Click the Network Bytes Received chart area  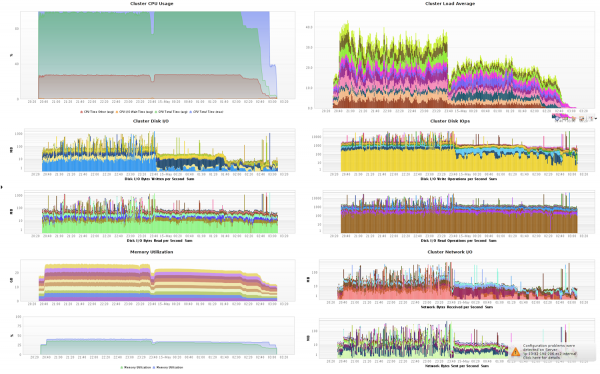457,279
